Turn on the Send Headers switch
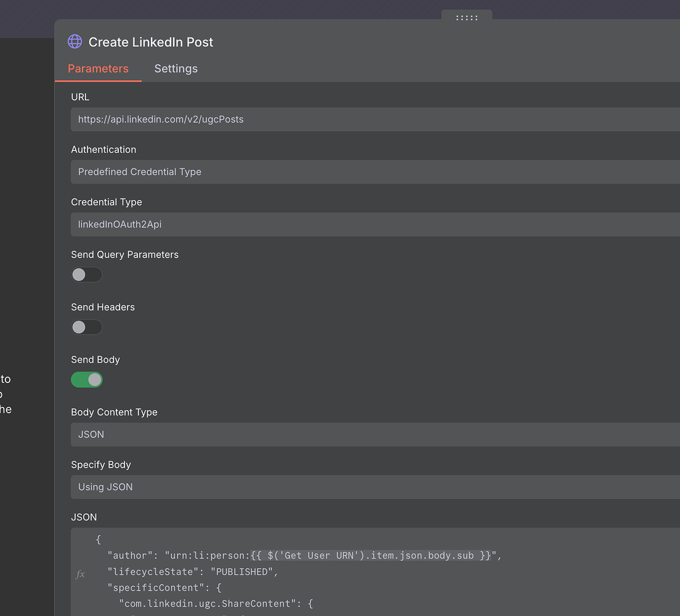The width and height of the screenshot is (680, 616). pyautogui.click(x=87, y=327)
